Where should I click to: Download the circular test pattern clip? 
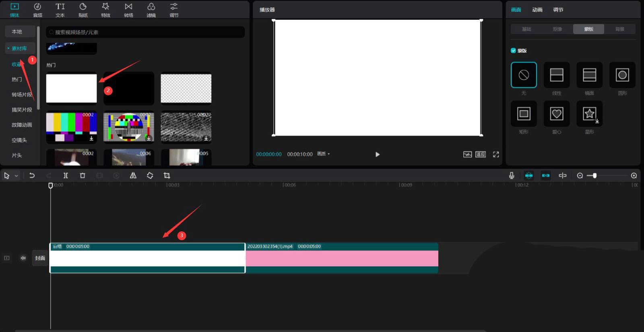tap(149, 138)
